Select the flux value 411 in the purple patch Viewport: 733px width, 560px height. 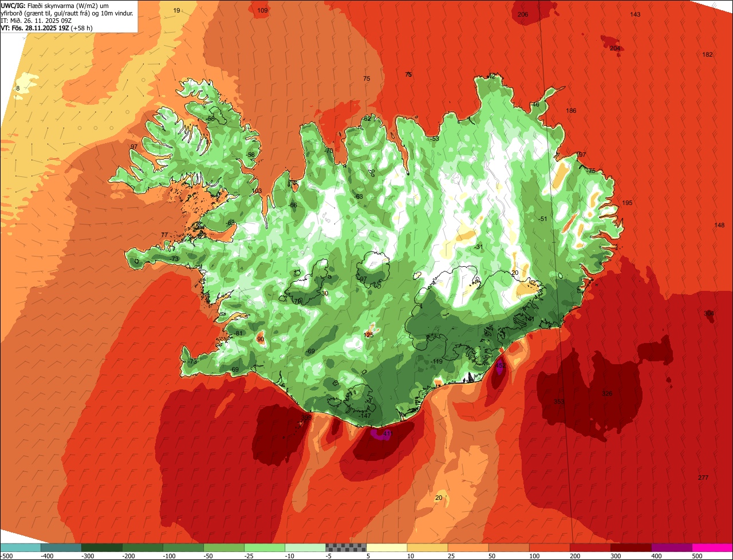[x=387, y=434]
